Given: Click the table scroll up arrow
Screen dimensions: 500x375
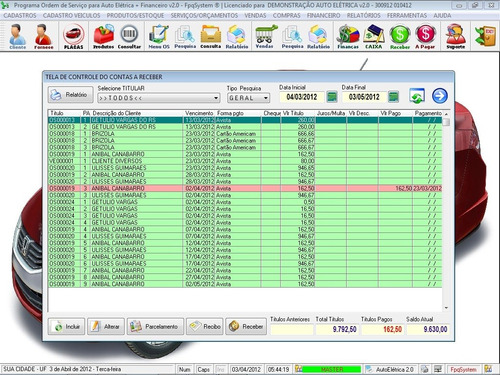Looking at the screenshot, I should tap(446, 114).
